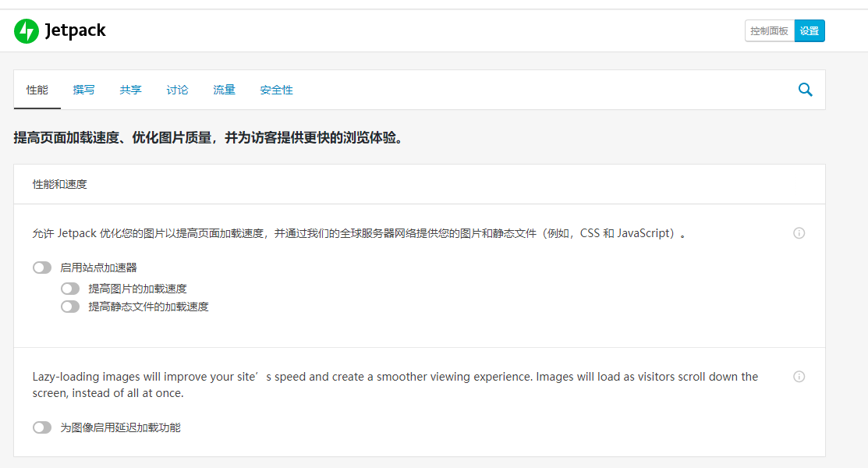Click the 启用站点加速器 label text
Image resolution: width=868 pixels, height=468 pixels.
pos(98,268)
